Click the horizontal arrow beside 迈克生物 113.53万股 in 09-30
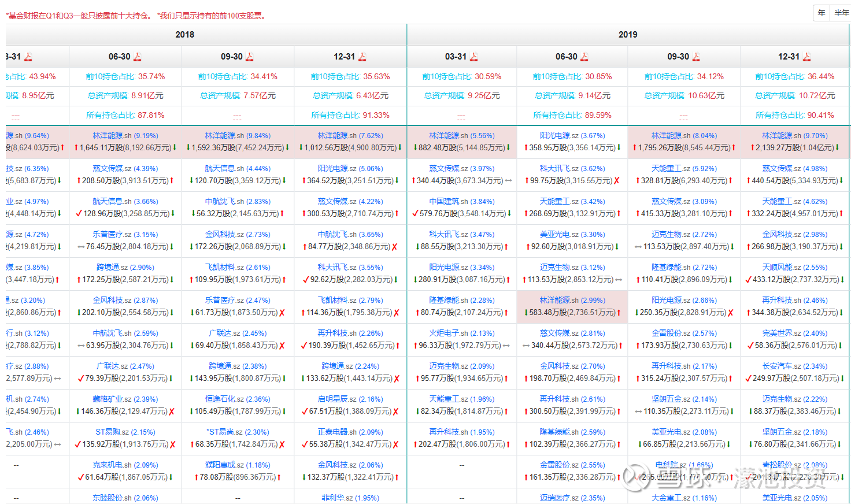 638,247
